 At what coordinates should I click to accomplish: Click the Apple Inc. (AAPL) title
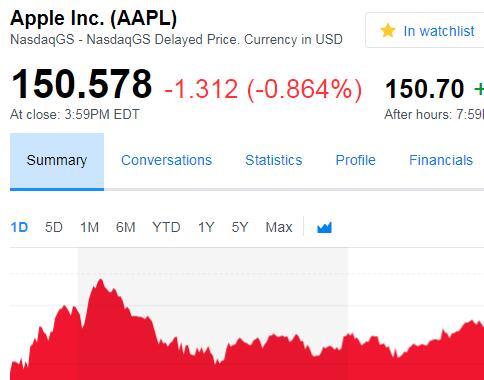click(93, 18)
